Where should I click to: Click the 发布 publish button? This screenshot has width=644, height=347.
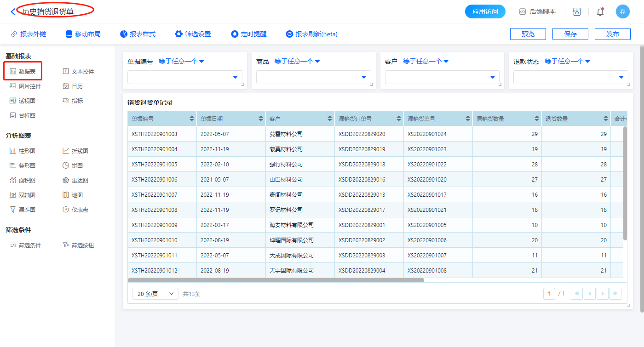click(x=612, y=34)
